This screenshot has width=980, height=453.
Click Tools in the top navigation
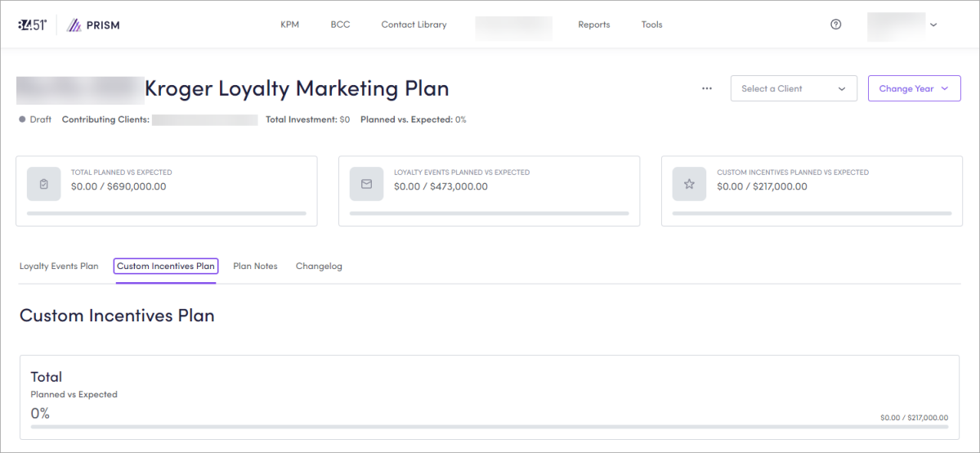point(651,25)
